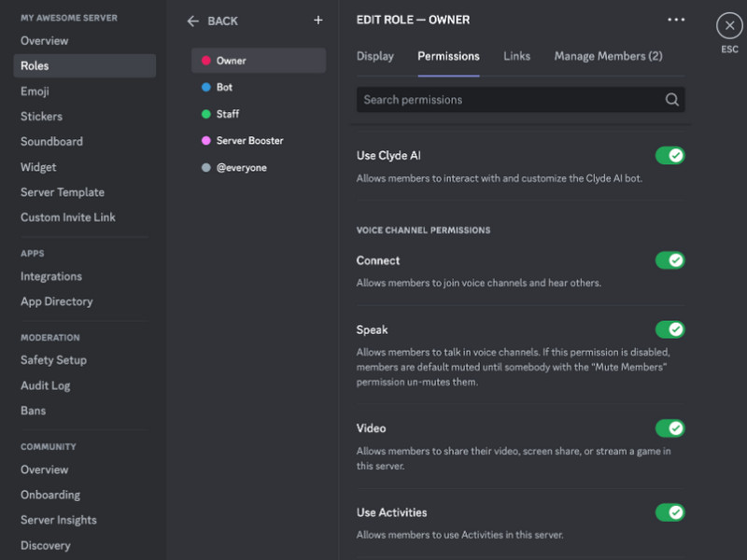Click the Use Clyde AI label
Image resolution: width=747 pixels, height=560 pixels.
click(x=388, y=155)
